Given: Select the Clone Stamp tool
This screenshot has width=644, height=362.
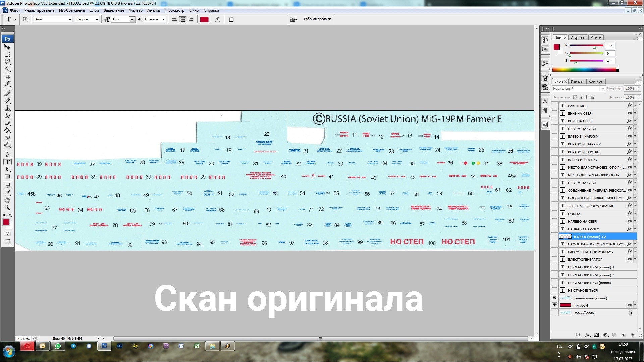Looking at the screenshot, I should point(7,108).
